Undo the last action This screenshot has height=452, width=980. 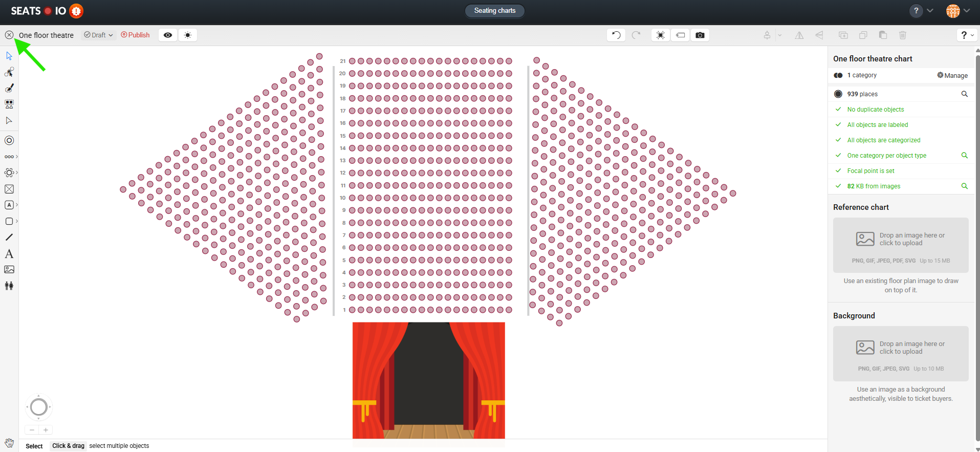(616, 35)
